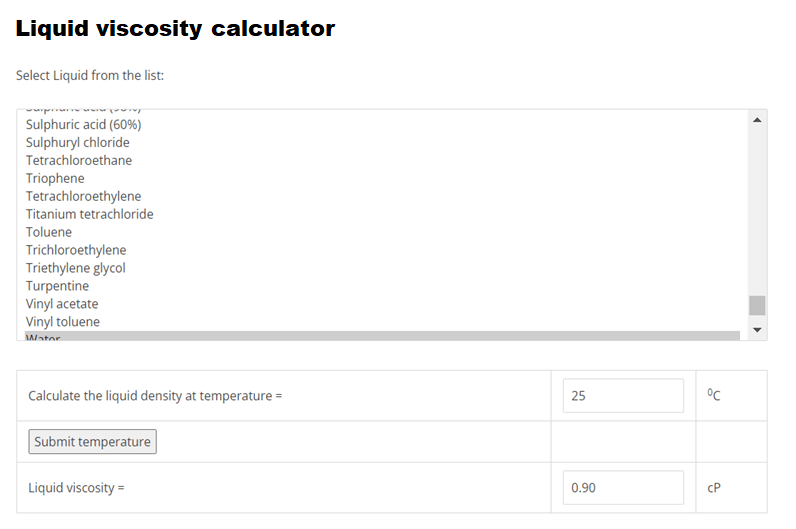The width and height of the screenshot is (796, 529).
Task: Select the highlighted Water option
Action: point(382,336)
